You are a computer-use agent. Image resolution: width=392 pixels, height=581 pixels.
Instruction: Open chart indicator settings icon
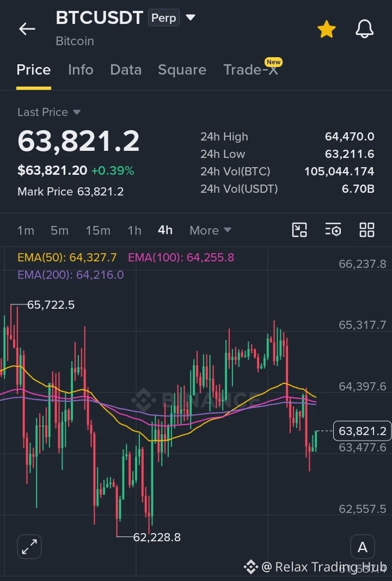tap(333, 230)
